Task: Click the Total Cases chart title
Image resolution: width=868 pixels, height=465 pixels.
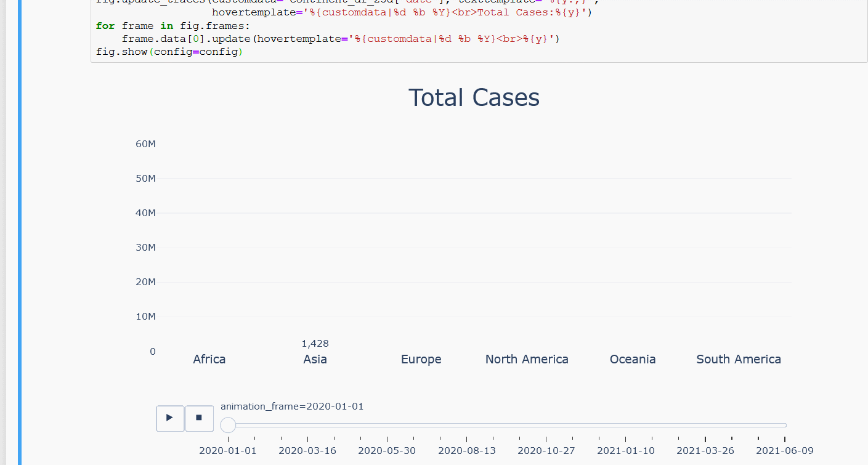Action: pyautogui.click(x=474, y=97)
